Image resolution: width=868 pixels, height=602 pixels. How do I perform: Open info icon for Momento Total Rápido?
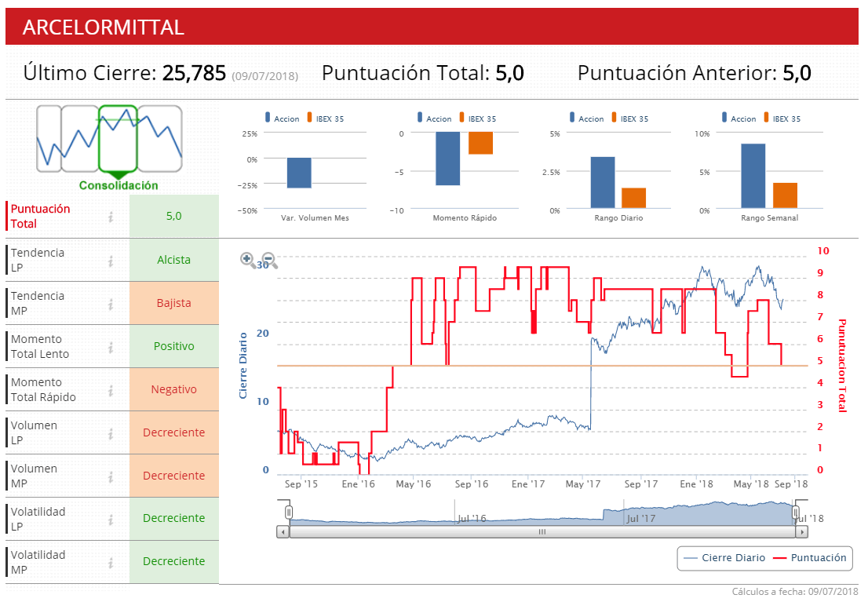tap(111, 390)
